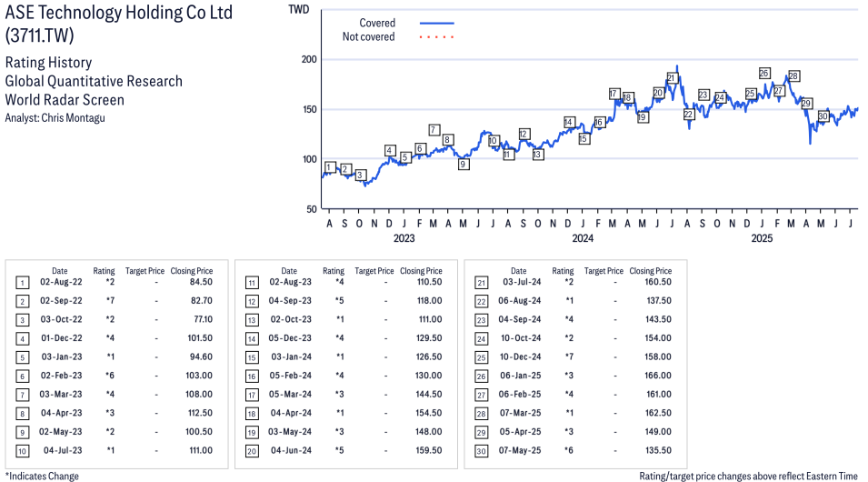Click the numbered box 20 in the second table

click(252, 451)
